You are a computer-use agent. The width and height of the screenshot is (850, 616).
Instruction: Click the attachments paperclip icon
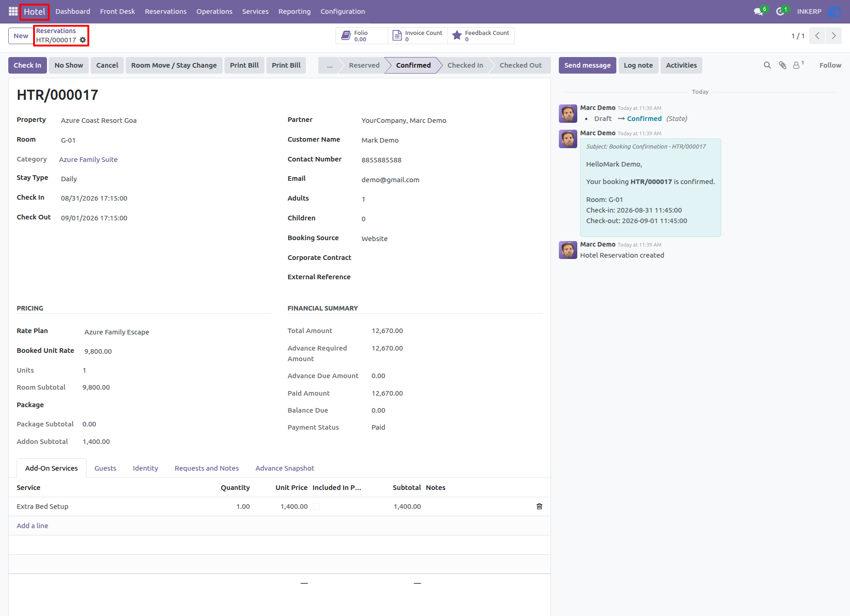click(x=782, y=65)
